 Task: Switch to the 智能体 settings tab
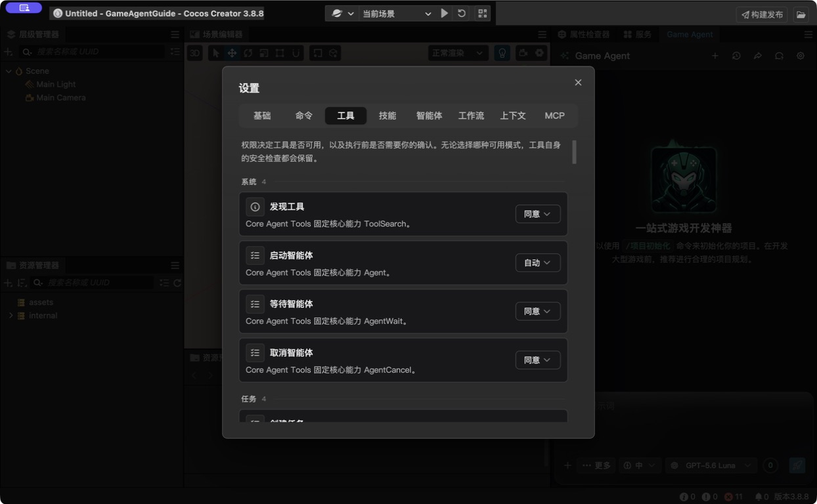click(430, 115)
